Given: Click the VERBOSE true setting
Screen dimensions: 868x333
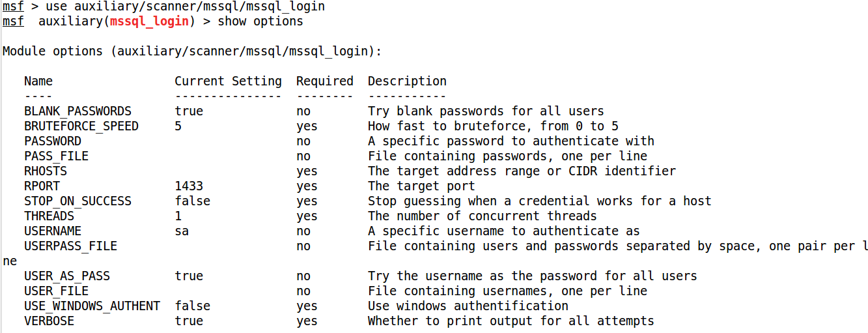Looking at the screenshot, I should (x=189, y=321).
